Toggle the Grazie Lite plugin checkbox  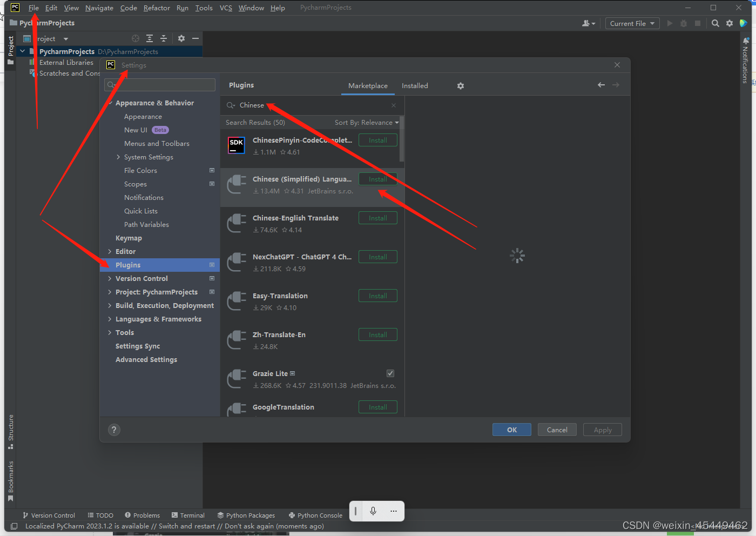coord(390,373)
